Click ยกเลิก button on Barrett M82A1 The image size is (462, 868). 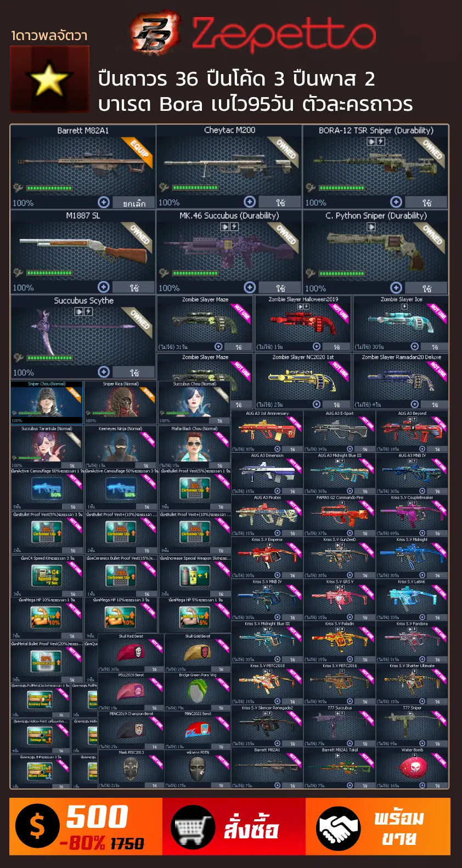point(134,202)
